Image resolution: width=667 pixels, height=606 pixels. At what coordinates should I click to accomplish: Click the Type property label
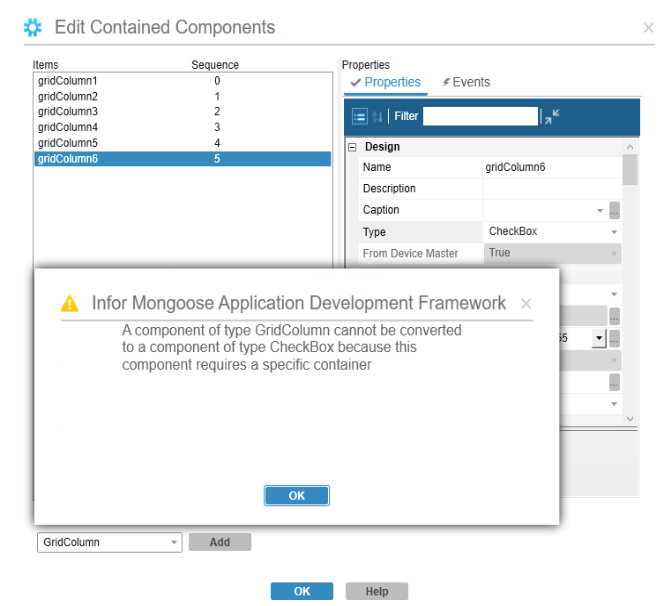tap(374, 232)
